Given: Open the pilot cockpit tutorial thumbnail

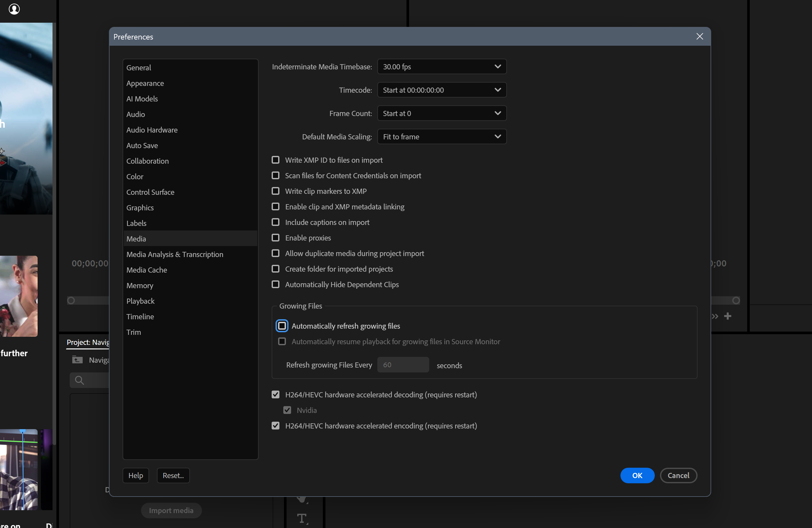Looking at the screenshot, I should pyautogui.click(x=26, y=118).
